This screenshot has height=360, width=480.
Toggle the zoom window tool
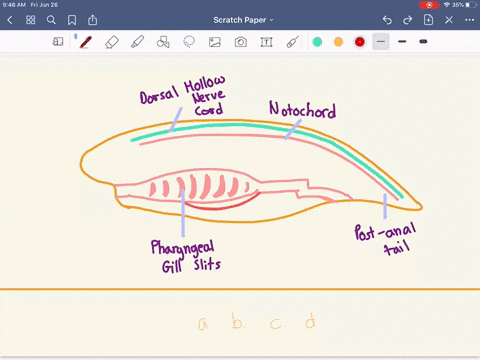[x=58, y=42]
